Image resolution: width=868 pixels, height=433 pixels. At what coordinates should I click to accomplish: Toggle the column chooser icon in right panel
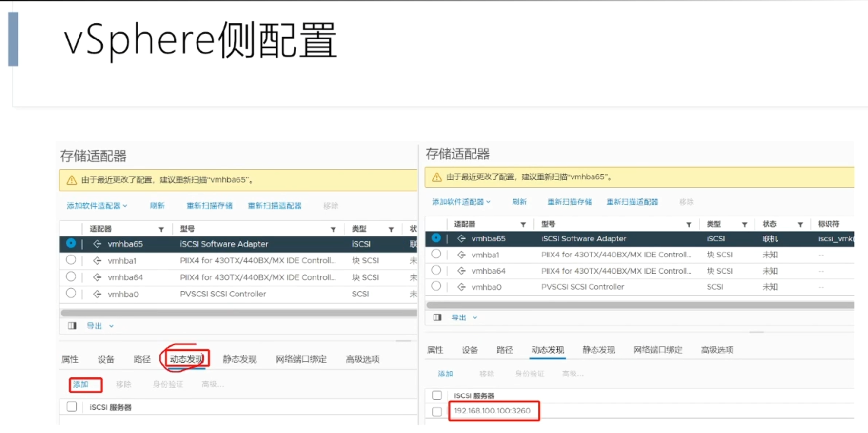[437, 317]
